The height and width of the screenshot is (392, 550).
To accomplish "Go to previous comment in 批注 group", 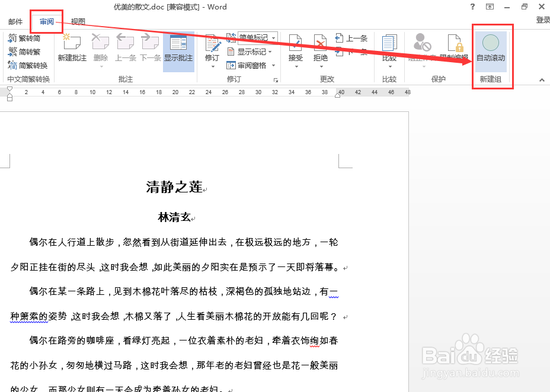I will click(125, 47).
